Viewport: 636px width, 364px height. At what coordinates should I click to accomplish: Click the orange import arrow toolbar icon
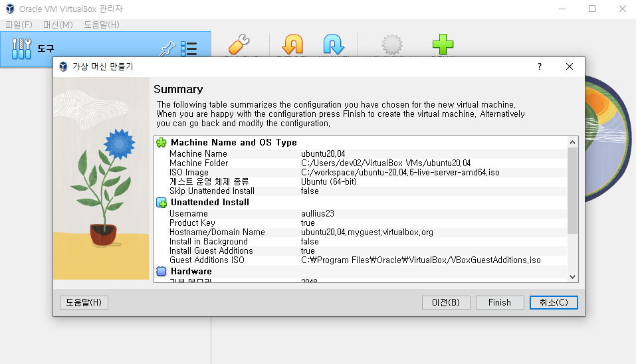[x=292, y=45]
